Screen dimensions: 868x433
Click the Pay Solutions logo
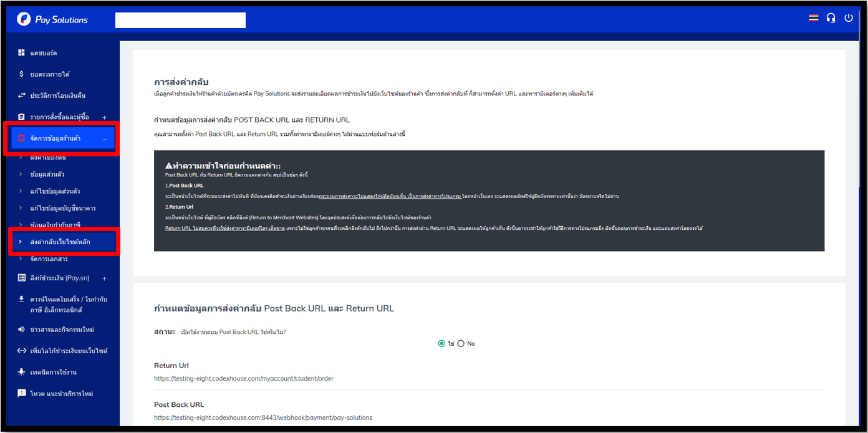pyautogui.click(x=52, y=19)
